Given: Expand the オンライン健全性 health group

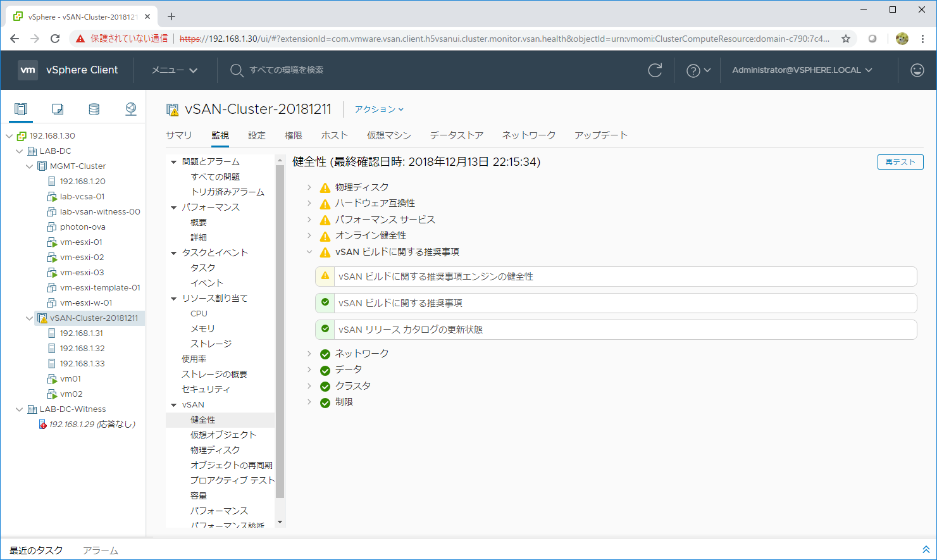Looking at the screenshot, I should click(309, 235).
